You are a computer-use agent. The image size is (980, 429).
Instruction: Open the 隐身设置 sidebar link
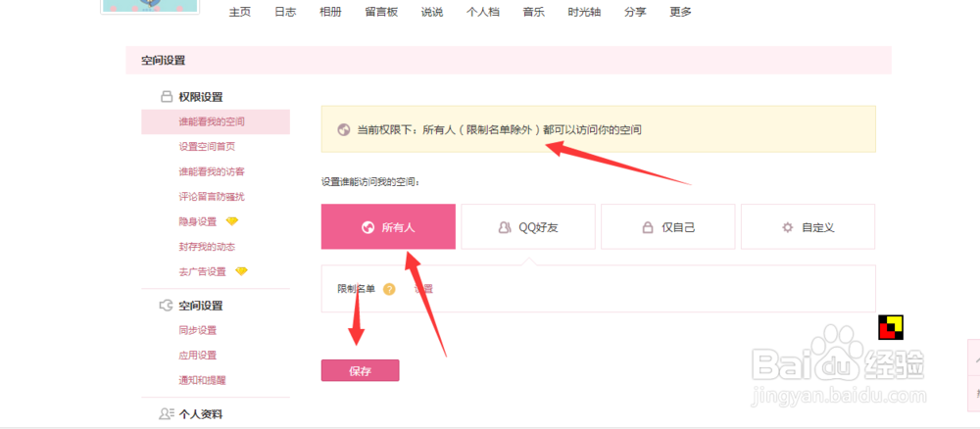[198, 221]
